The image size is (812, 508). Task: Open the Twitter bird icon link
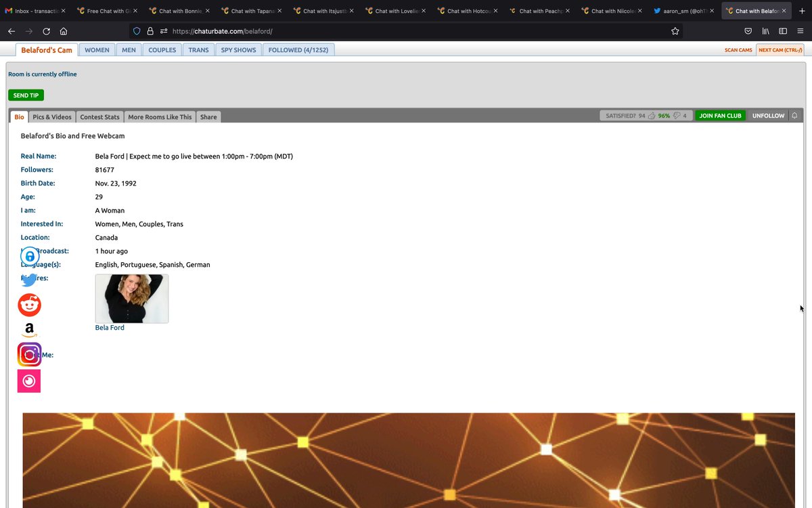click(x=29, y=280)
